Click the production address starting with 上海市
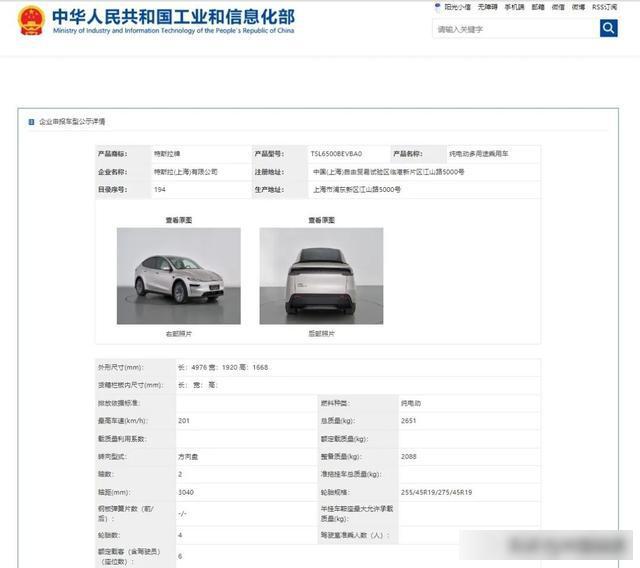 click(357, 189)
